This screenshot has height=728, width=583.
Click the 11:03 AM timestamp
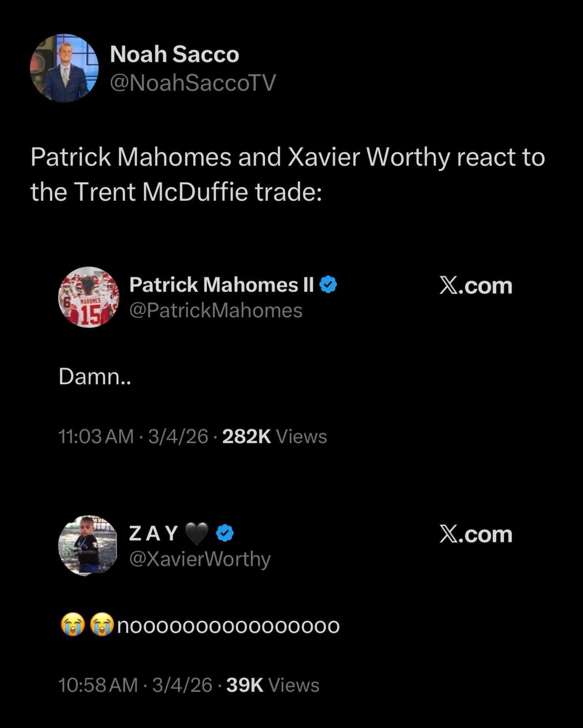(96, 436)
